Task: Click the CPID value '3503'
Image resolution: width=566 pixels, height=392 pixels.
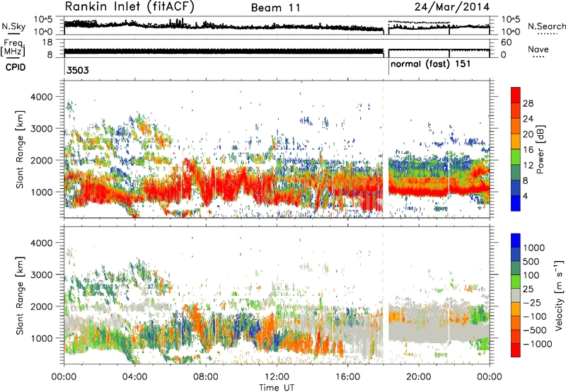Action: pos(78,70)
